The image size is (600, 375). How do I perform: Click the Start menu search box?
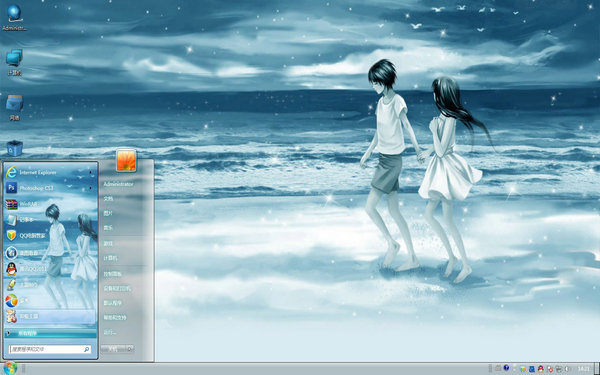pyautogui.click(x=50, y=349)
